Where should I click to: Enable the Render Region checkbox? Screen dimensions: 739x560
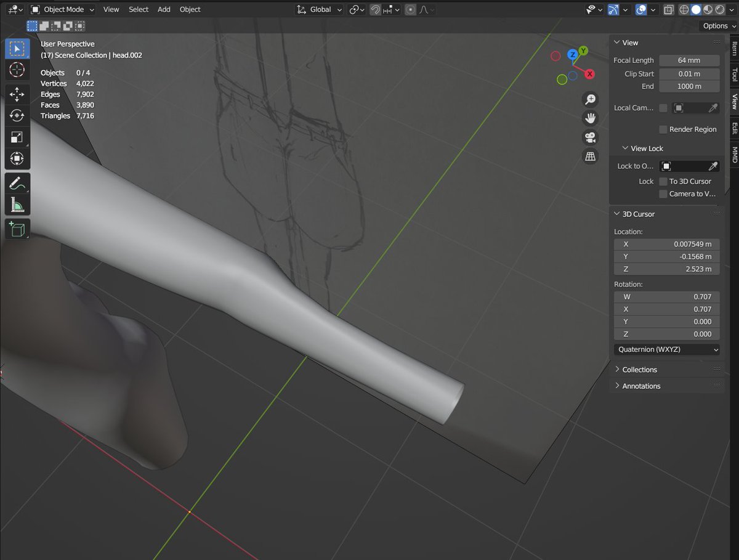pyautogui.click(x=663, y=129)
